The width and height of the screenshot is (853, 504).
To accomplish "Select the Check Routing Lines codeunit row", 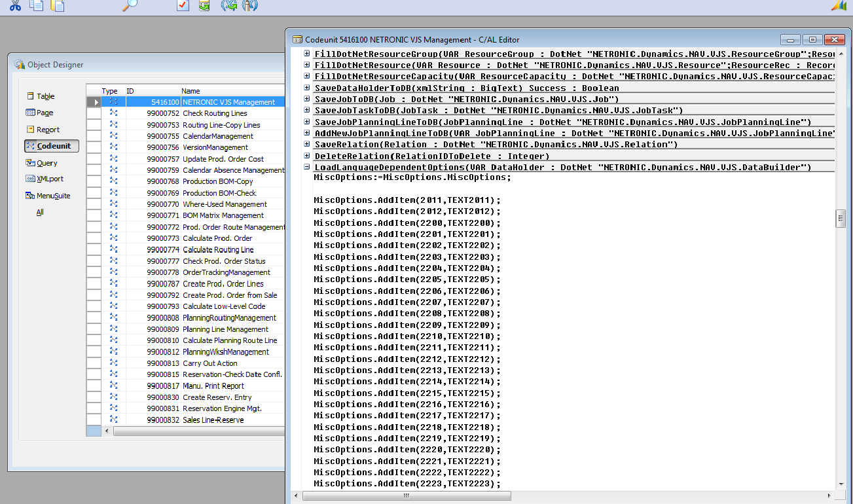I will [186, 113].
